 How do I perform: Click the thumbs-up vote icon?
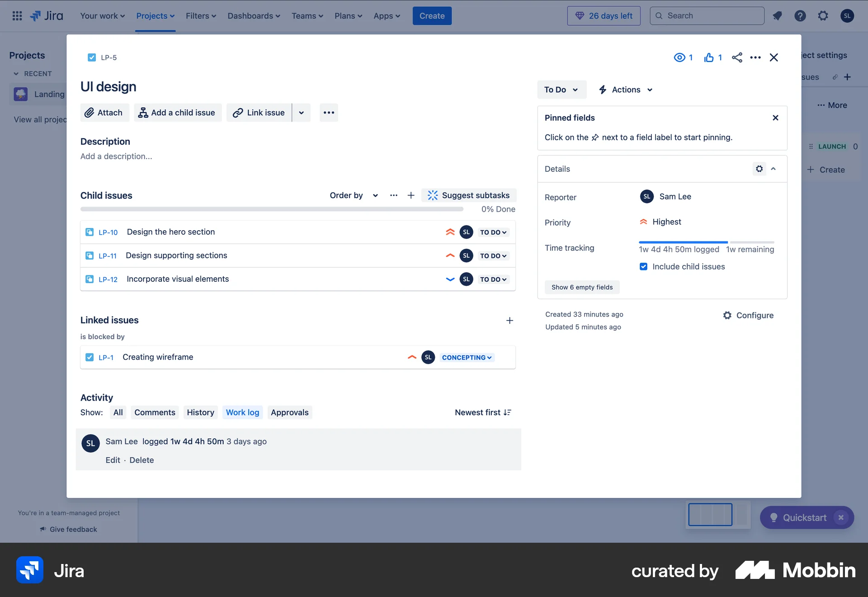(708, 57)
